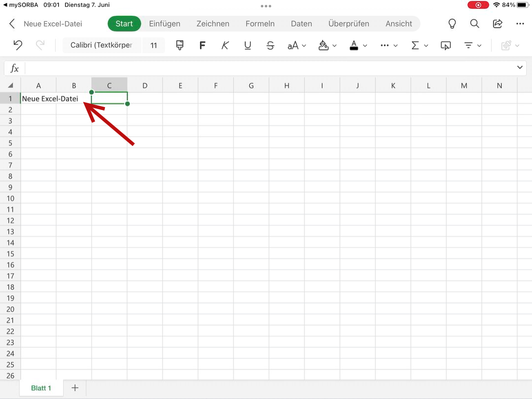Toggle bold formatting

[202, 45]
